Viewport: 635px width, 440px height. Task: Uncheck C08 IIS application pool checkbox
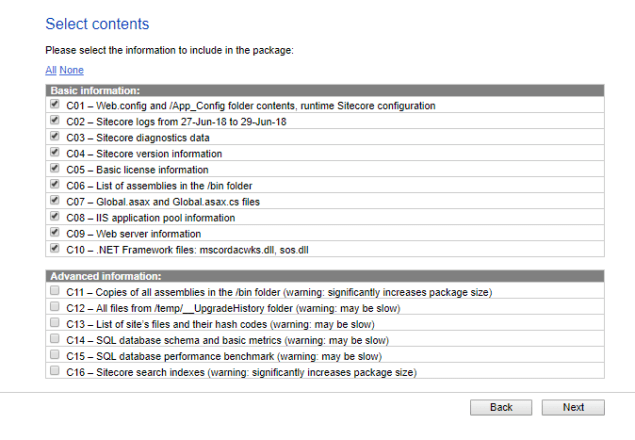coord(53,217)
